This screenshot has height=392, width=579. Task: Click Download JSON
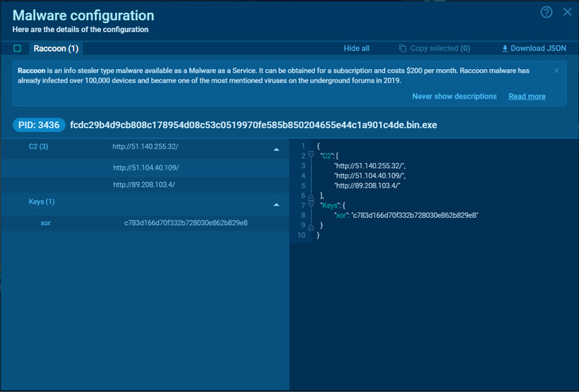click(x=534, y=49)
